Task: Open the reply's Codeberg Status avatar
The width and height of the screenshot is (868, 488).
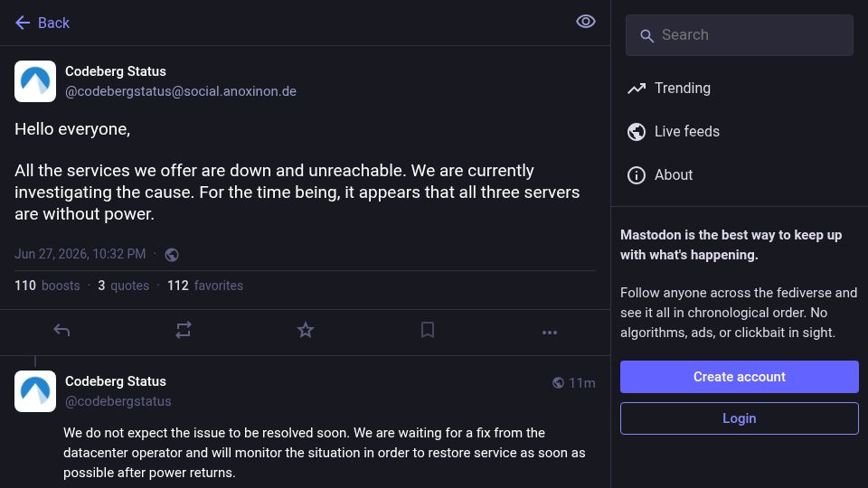Action: coord(35,391)
